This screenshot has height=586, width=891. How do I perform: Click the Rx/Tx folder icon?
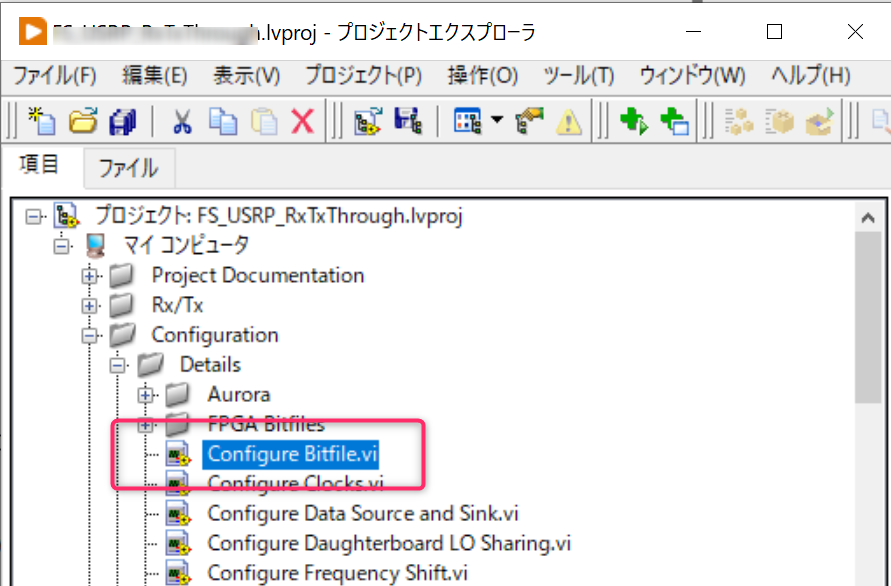coord(121,305)
